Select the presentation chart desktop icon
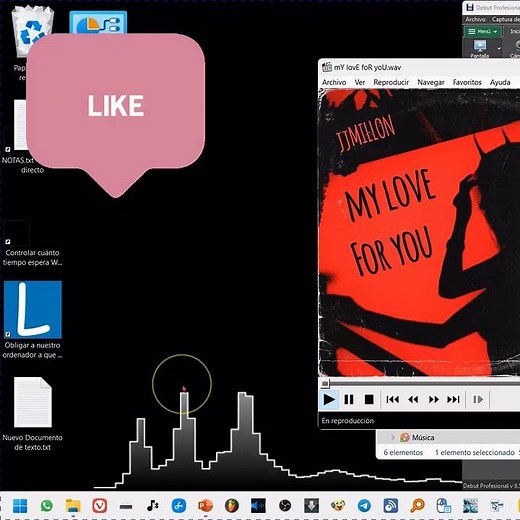Screen dimensions: 520x520 (x=98, y=22)
